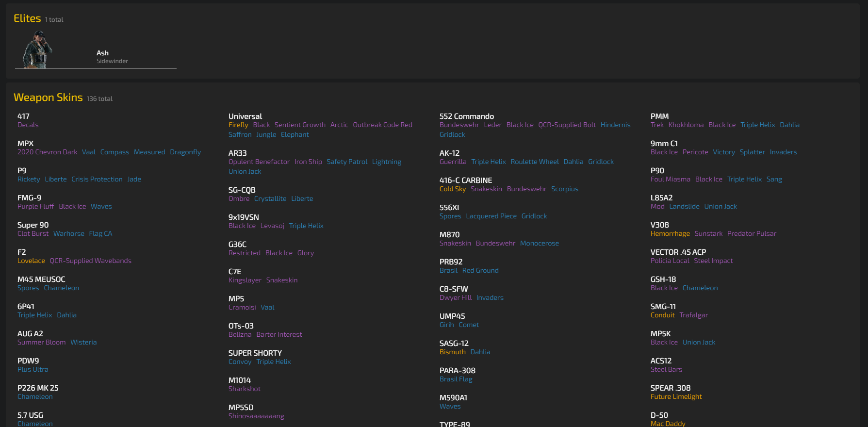The height and width of the screenshot is (427, 868).
Task: Select Crisis Protection skin under P9
Action: [x=97, y=179]
